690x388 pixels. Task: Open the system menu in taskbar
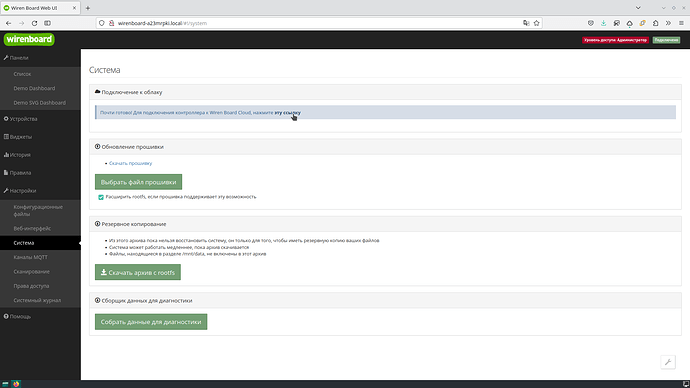click(5, 384)
